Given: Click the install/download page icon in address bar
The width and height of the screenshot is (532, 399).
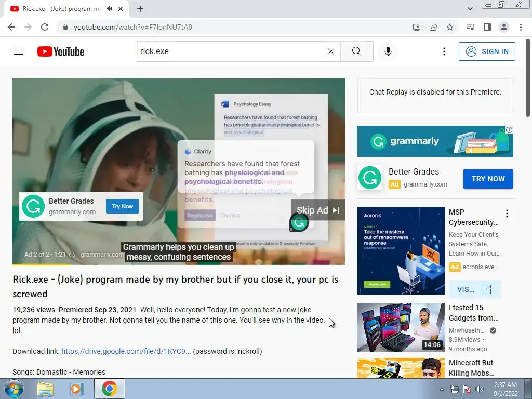Looking at the screenshot, I should tap(416, 27).
